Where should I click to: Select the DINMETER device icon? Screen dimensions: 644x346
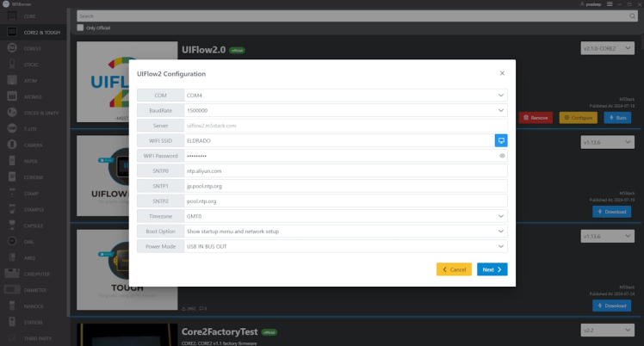[x=12, y=289]
